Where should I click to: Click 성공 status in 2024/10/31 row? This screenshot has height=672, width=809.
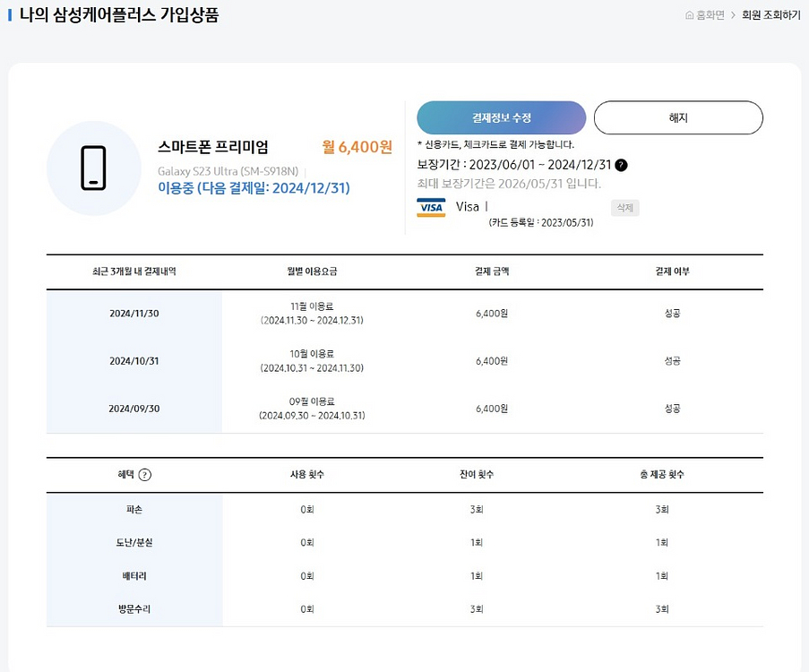(672, 361)
